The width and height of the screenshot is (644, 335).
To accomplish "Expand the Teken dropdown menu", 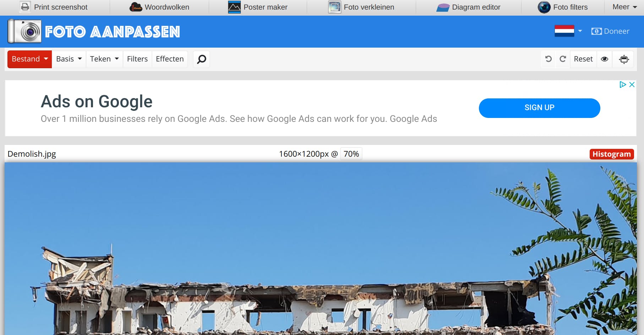I will pos(104,59).
